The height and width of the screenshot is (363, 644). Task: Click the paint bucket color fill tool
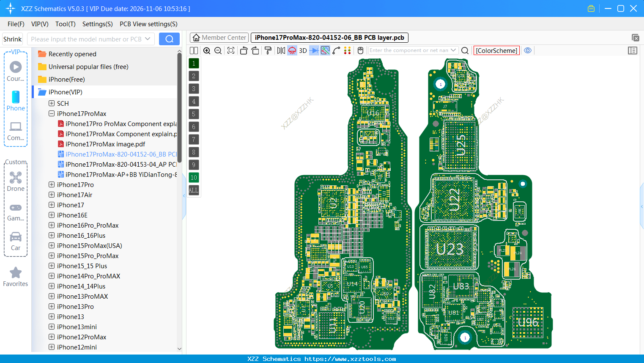[268, 50]
